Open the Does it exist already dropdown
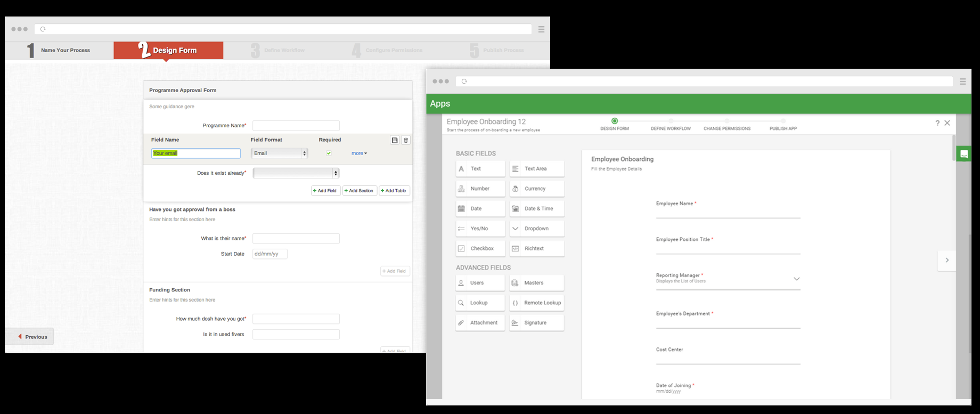980x414 pixels. click(x=296, y=173)
